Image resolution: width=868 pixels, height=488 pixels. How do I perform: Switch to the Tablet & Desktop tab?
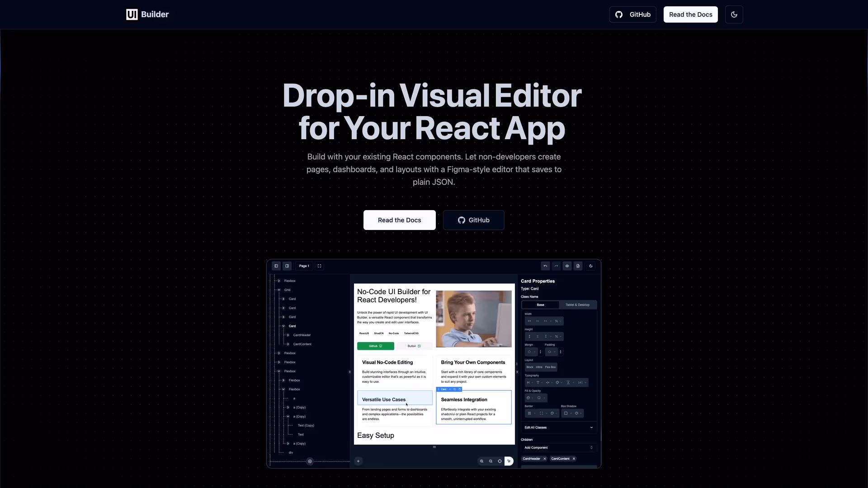577,305
